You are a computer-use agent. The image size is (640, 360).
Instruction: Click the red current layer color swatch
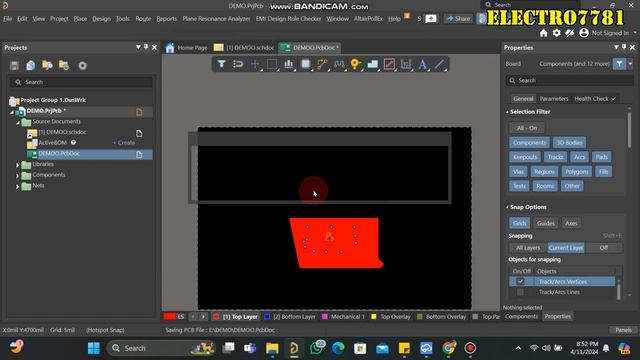[x=169, y=317]
